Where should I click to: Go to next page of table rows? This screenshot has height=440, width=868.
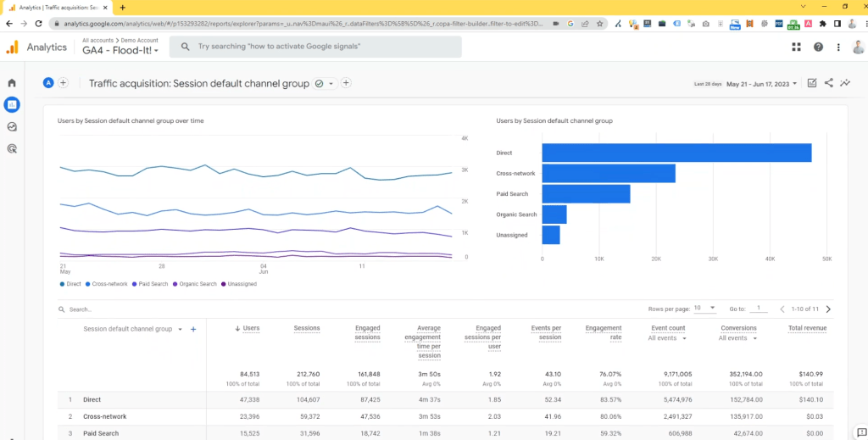pos(828,309)
